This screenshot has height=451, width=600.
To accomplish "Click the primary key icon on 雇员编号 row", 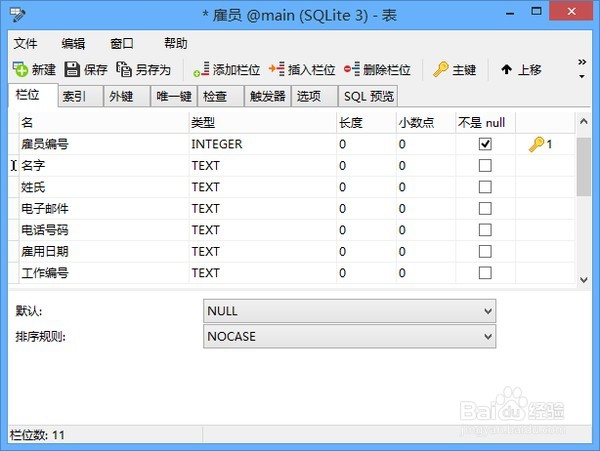I will click(x=536, y=144).
